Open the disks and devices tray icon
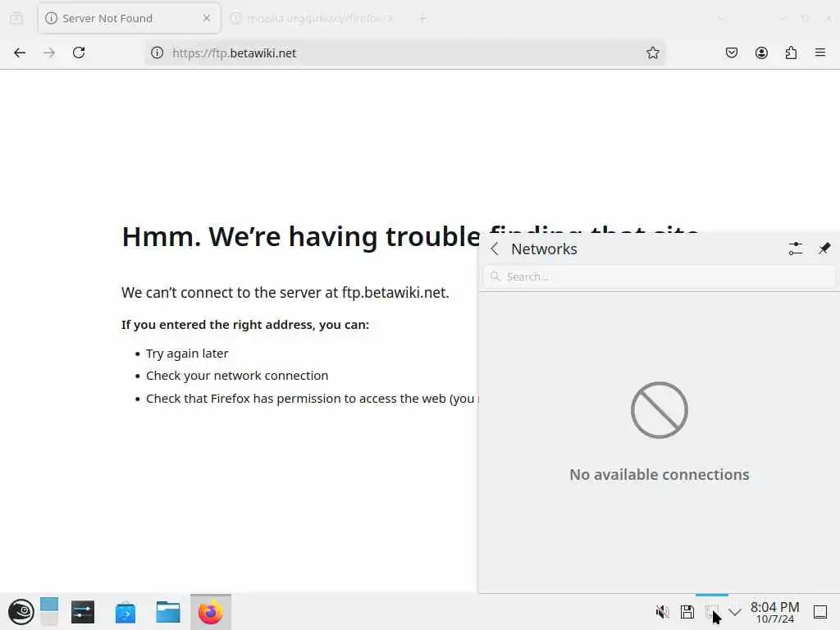Image resolution: width=840 pixels, height=630 pixels. click(x=687, y=612)
